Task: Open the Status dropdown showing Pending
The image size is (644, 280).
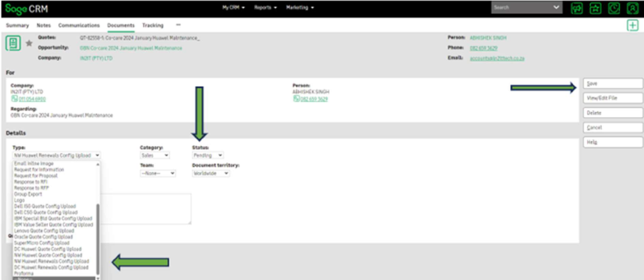Action: pos(208,155)
